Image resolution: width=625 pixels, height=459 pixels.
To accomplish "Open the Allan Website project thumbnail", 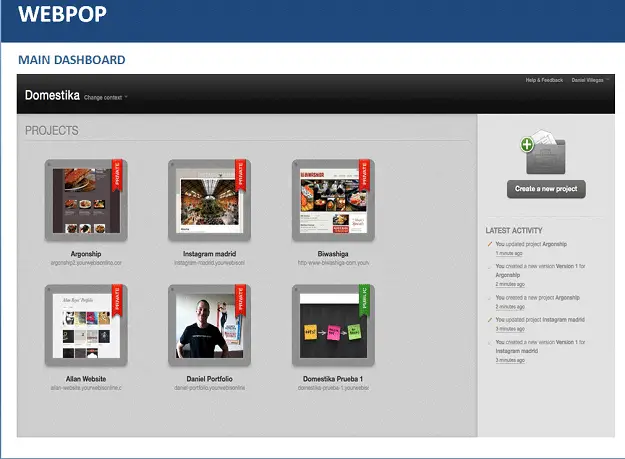I will pos(86,325).
